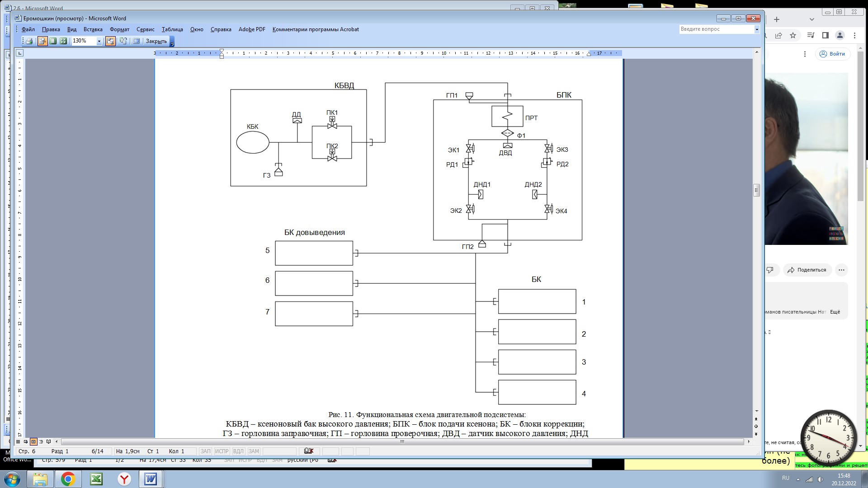Click Поделиться button in browser
Screen dimensions: 868x488
[x=807, y=270]
